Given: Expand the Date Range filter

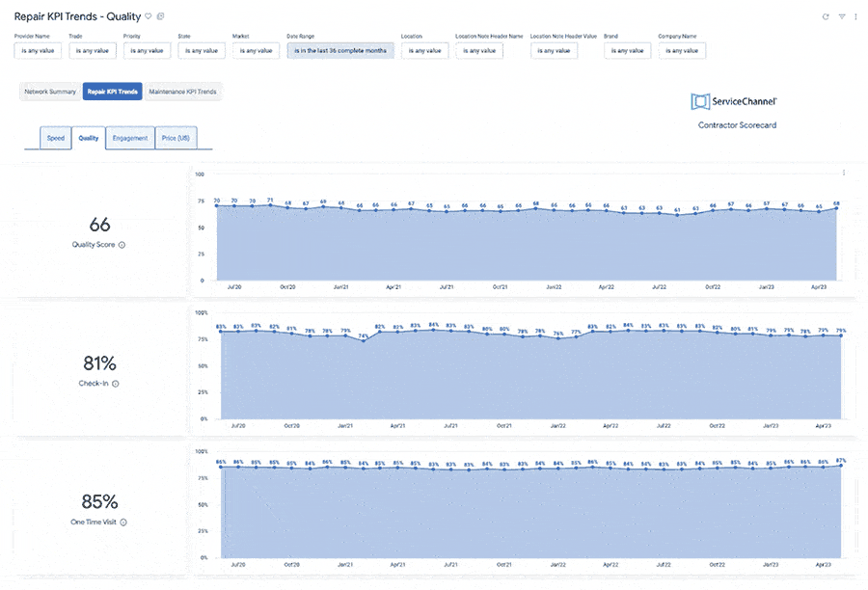Looking at the screenshot, I should [x=340, y=50].
